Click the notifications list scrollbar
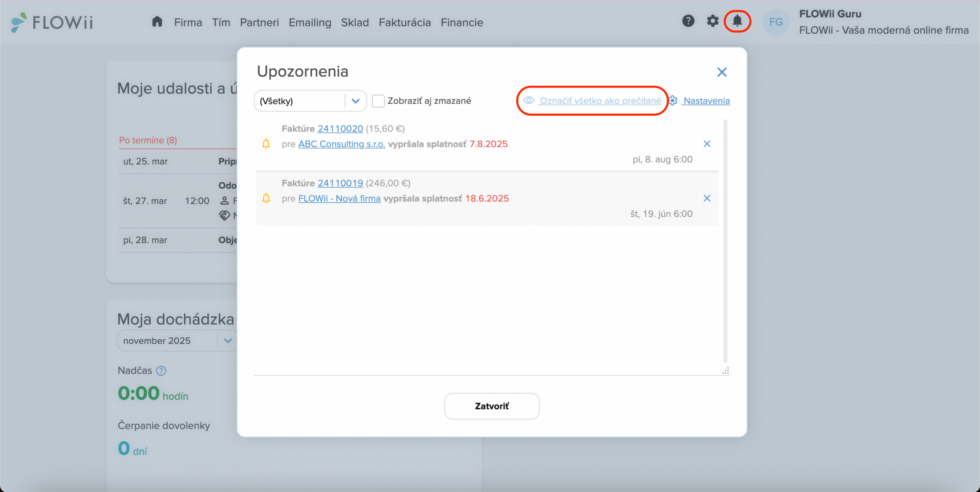Viewport: 980px width, 492px height. 725,241
